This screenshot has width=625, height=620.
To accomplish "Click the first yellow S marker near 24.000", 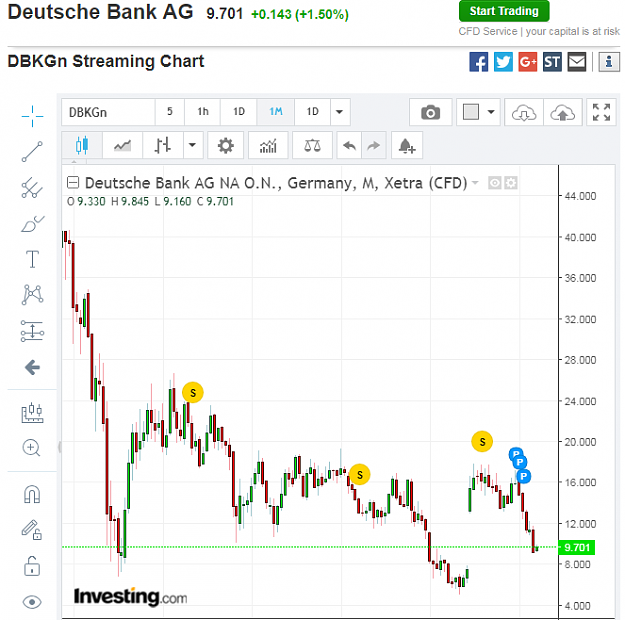I will (193, 393).
